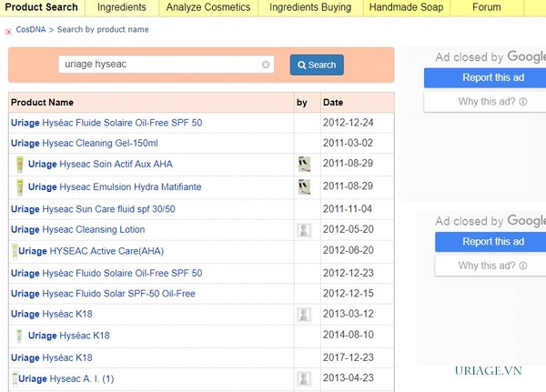Click product thumbnail for Hyseac Soin Actif Aux AHA
Image resolution: width=546 pixels, height=392 pixels.
(x=20, y=165)
